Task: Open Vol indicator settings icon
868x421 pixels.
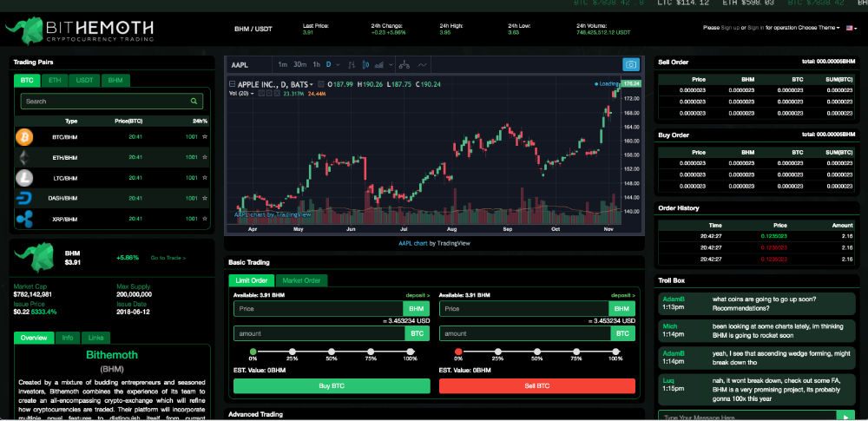Action: 268,94
